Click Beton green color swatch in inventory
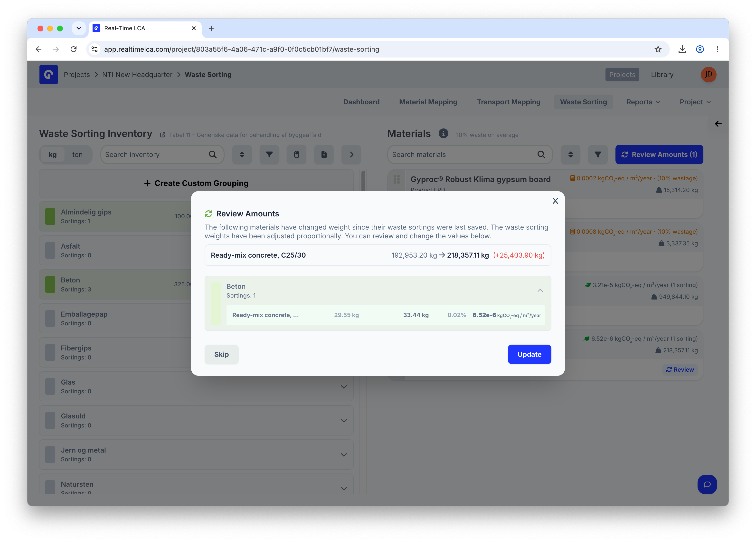The image size is (756, 542). [x=50, y=284]
